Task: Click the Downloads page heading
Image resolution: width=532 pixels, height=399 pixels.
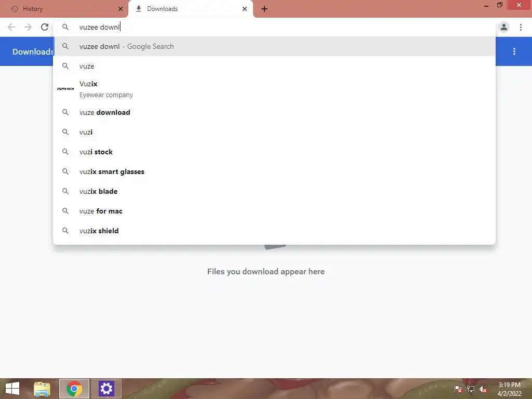Action: [x=33, y=51]
